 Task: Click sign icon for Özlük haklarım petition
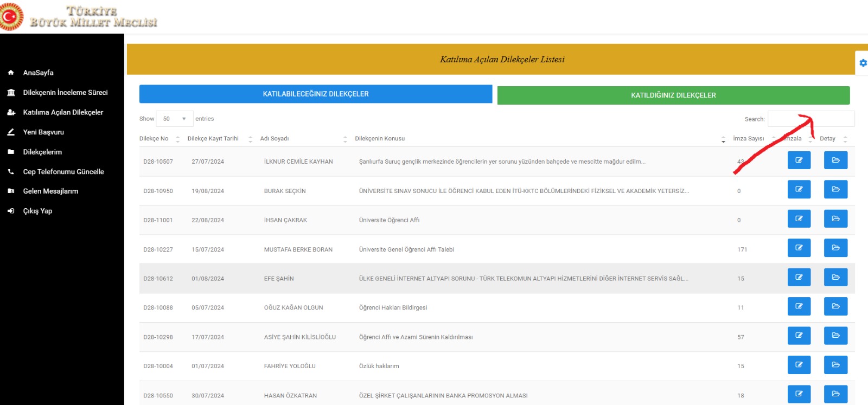click(x=799, y=365)
